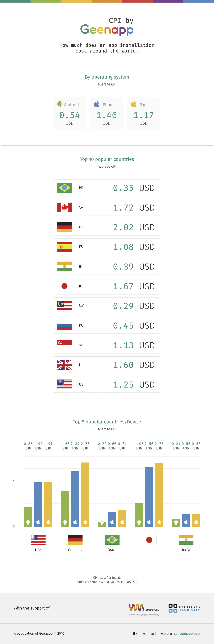The image size is (214, 644).
Task: Click the Barcelona Tech City logo
Action: click(184, 608)
